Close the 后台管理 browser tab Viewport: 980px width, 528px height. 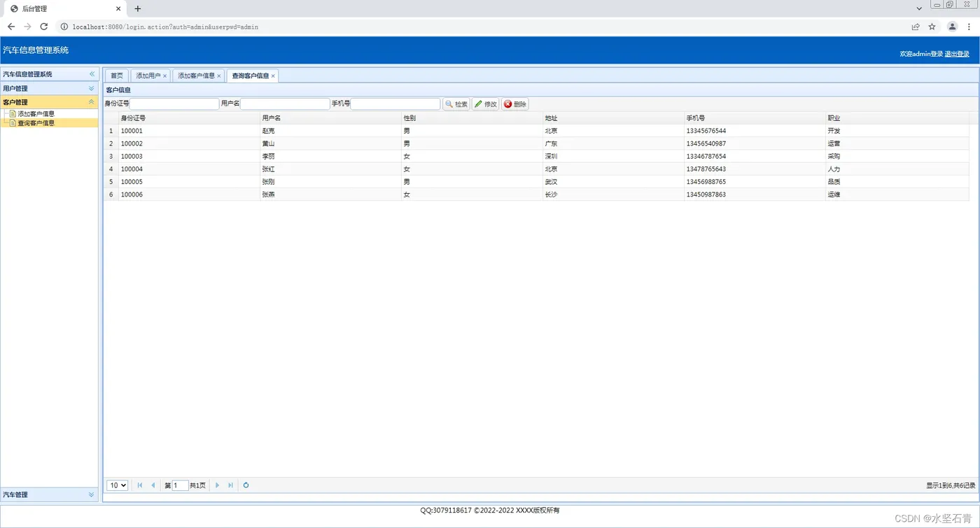pyautogui.click(x=118, y=9)
